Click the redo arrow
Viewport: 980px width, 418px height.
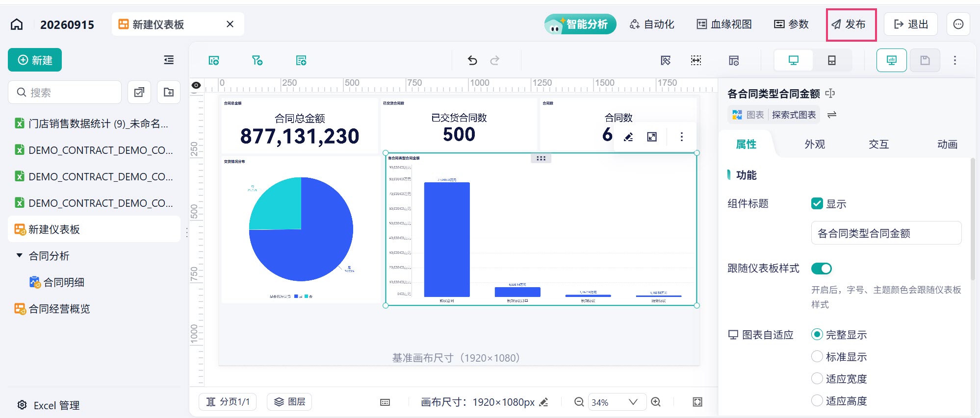click(x=495, y=60)
